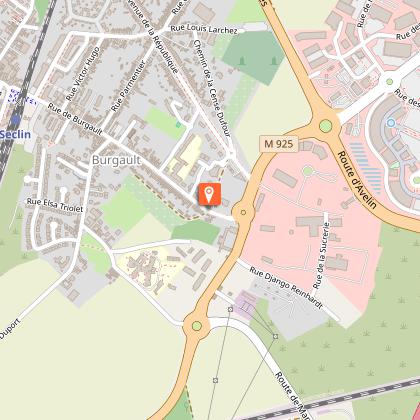Click the small roundabout beside the pin
This screenshot has width=420, height=420.
[243, 212]
